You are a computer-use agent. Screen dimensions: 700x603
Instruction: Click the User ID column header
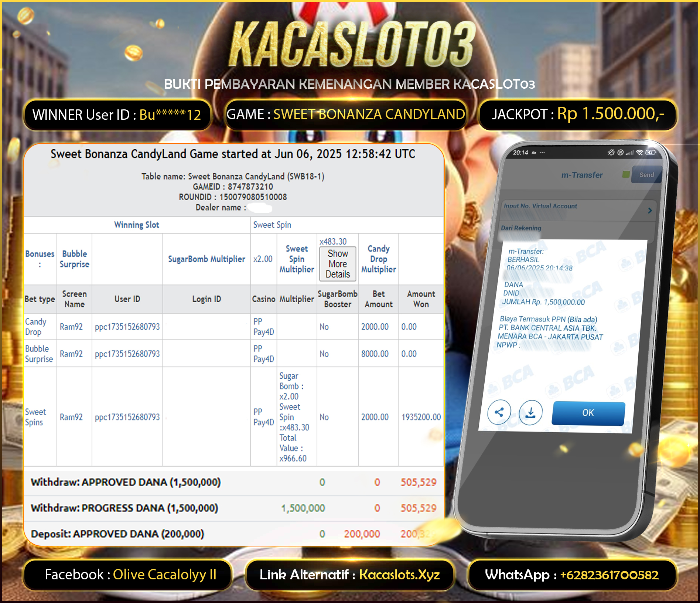(x=127, y=299)
